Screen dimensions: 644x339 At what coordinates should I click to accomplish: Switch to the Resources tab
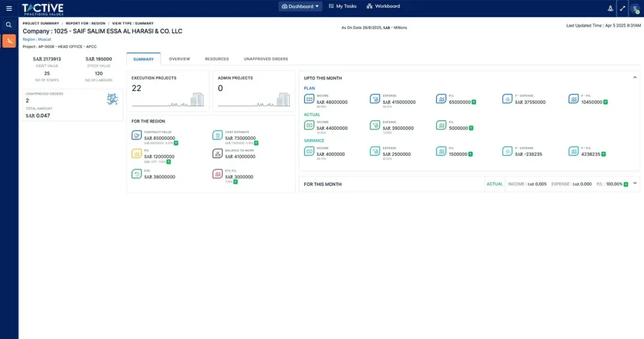point(217,59)
